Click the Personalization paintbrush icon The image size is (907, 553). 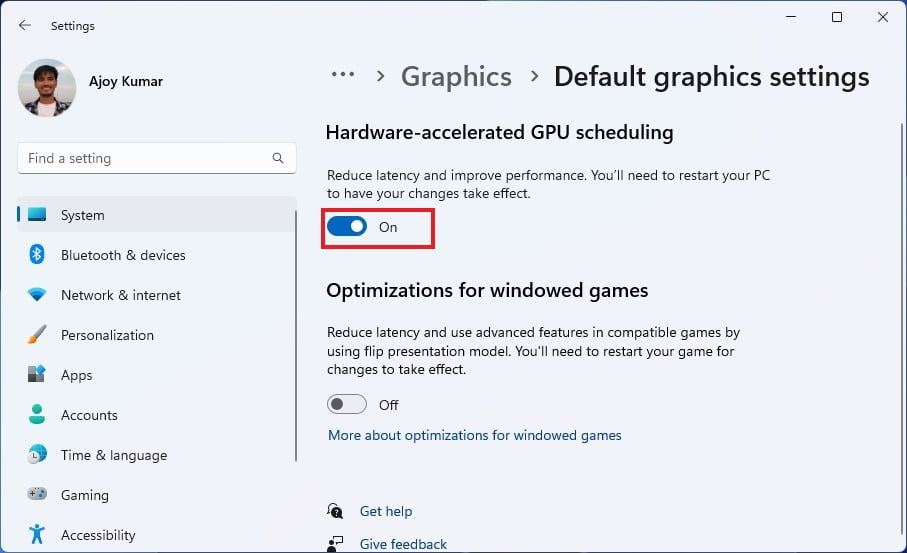click(x=37, y=334)
